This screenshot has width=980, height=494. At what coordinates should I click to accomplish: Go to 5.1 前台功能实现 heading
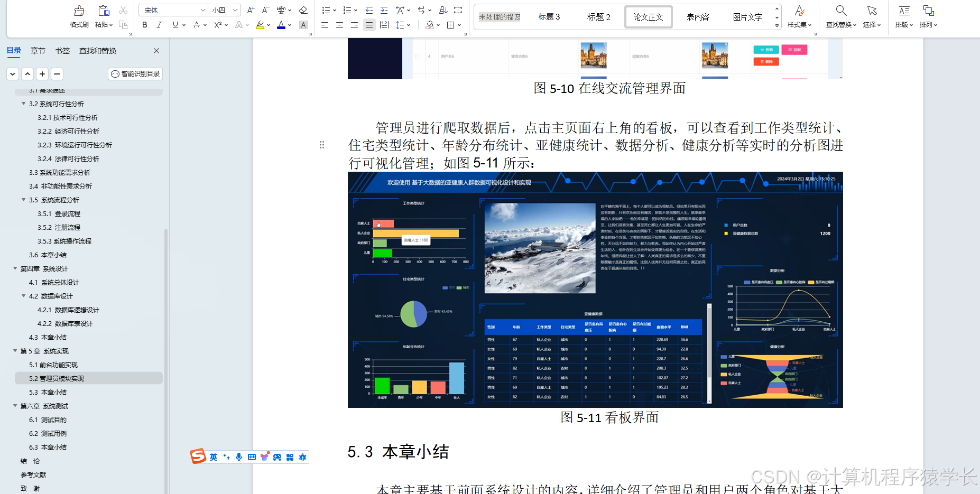click(x=53, y=365)
